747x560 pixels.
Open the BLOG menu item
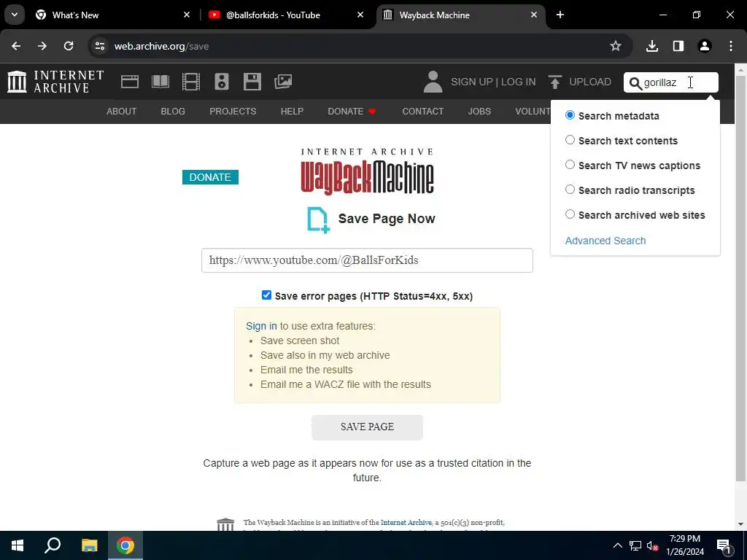[x=173, y=112]
